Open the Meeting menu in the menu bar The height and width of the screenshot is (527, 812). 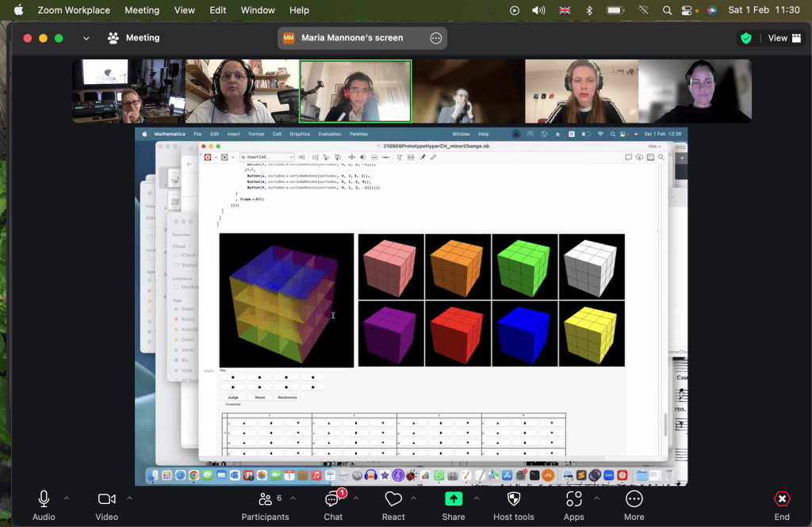(142, 10)
